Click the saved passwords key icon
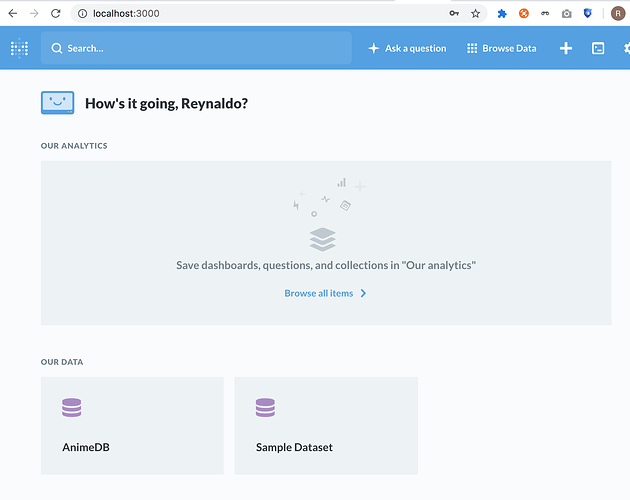The height and width of the screenshot is (500, 630). (454, 14)
